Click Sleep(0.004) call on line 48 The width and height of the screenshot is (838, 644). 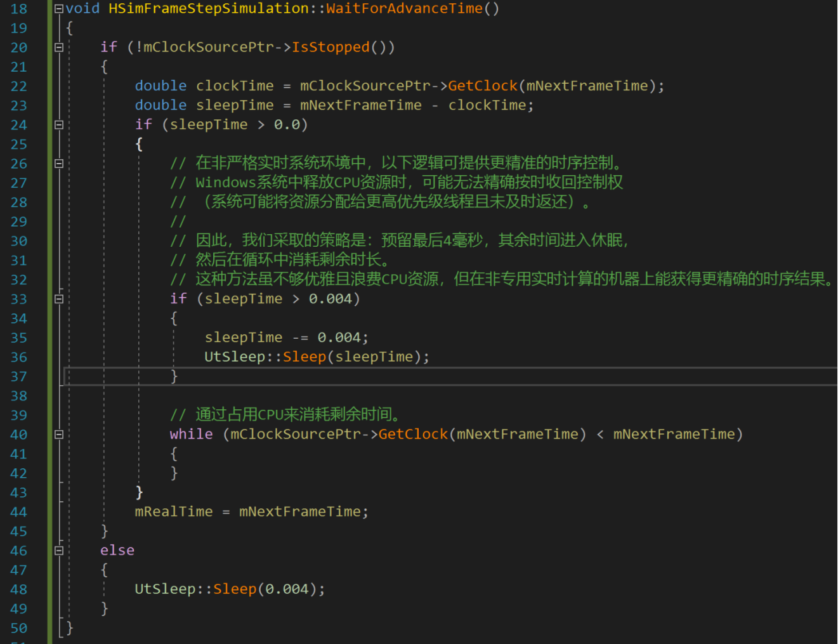point(234,589)
